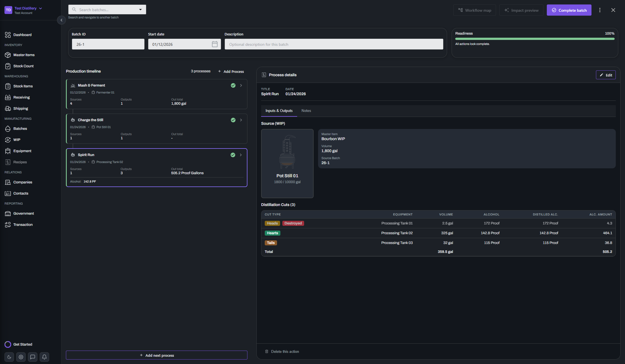Click the Complete batch button
The image size is (625, 364).
pos(569,10)
